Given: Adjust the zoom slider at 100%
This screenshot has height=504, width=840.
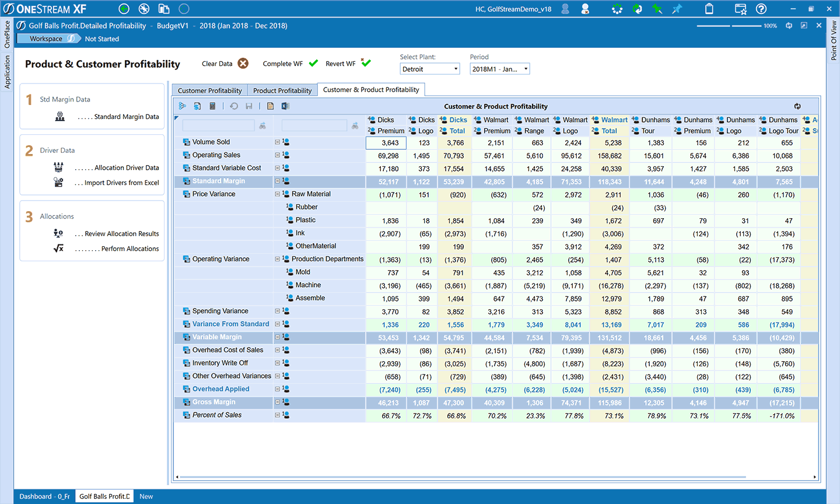Looking at the screenshot, I should pyautogui.click(x=729, y=26).
